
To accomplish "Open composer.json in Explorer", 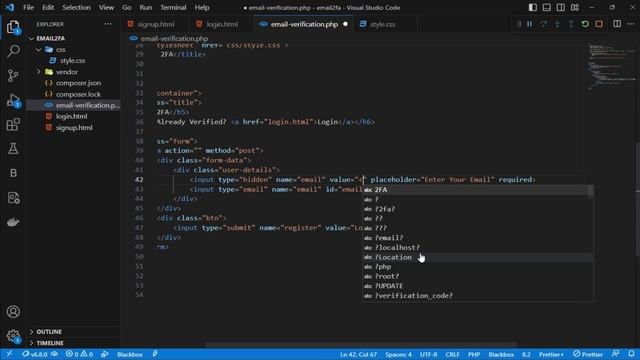I will point(78,83).
